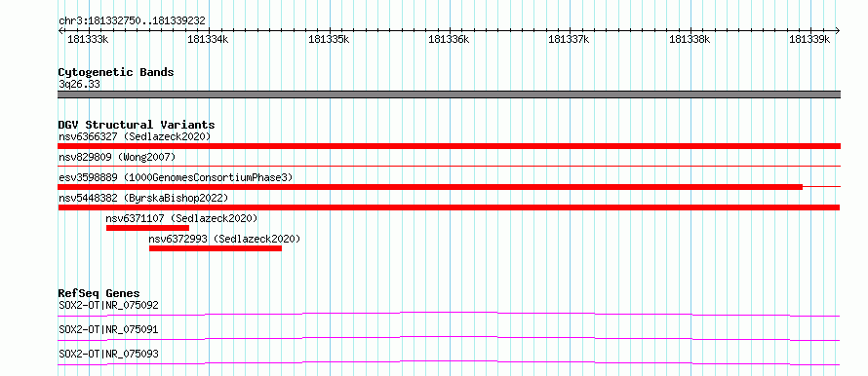Open the SOX2-OT|NR_075092 gene label
The width and height of the screenshot is (868, 376).
pos(108,305)
